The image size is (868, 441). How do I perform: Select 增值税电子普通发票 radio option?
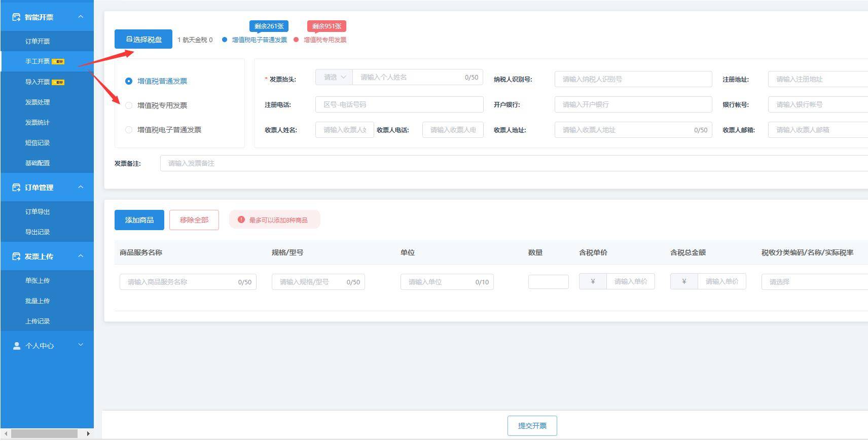coord(129,130)
